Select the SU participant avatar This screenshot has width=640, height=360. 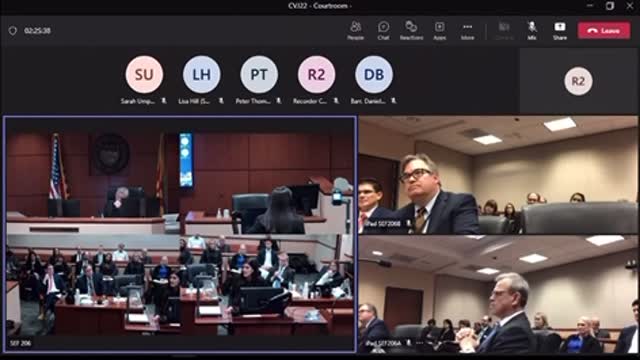click(144, 75)
